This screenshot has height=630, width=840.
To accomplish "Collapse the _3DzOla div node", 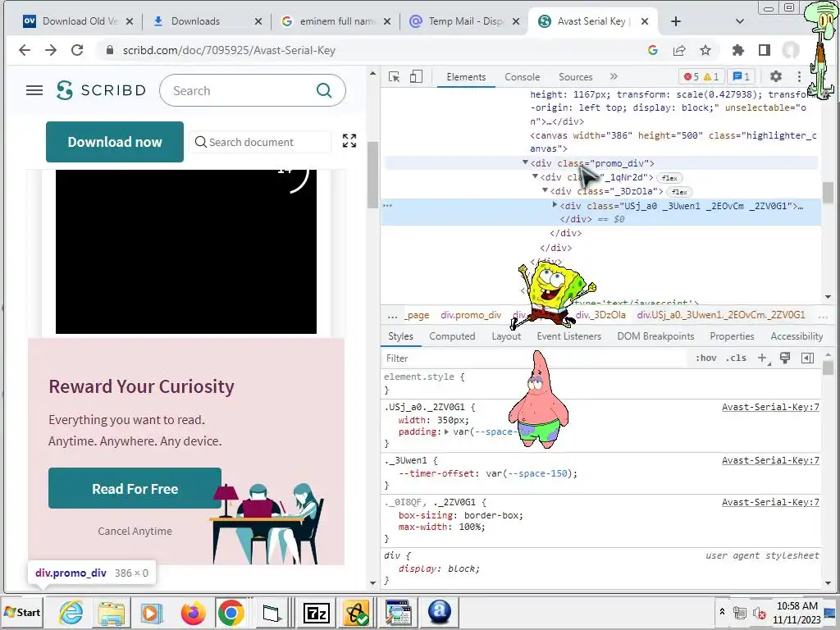I will 545,190.
